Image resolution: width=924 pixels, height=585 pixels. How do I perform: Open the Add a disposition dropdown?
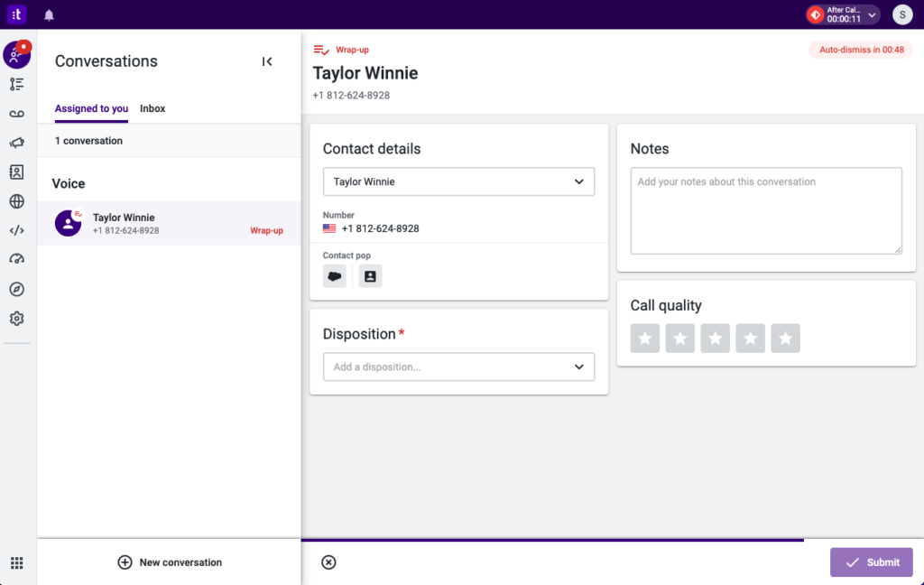coord(458,367)
